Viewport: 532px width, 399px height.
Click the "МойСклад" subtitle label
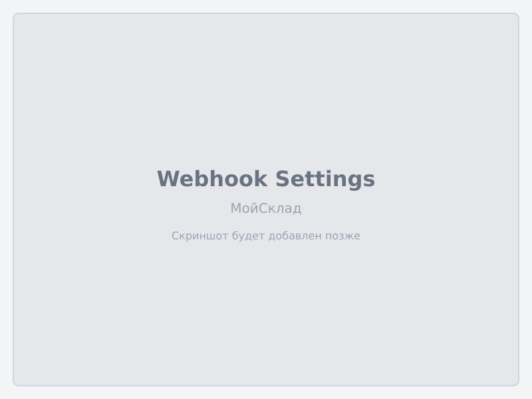pos(266,208)
